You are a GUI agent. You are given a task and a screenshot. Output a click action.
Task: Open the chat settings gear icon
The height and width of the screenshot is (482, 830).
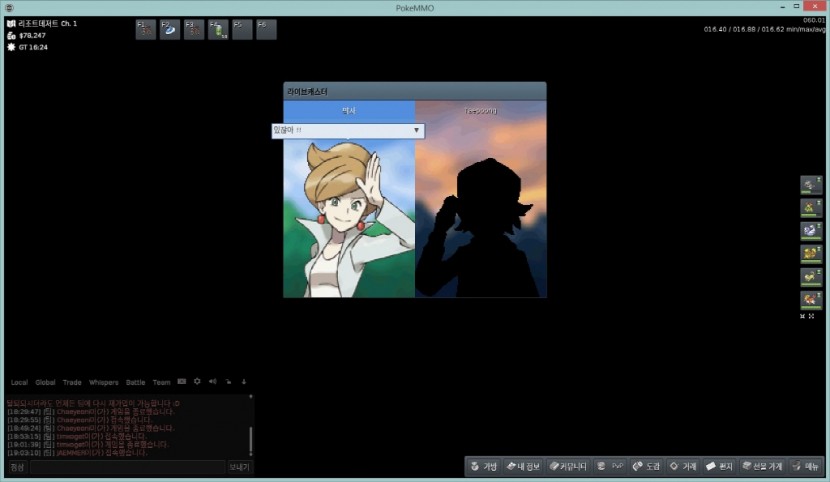[x=197, y=382]
